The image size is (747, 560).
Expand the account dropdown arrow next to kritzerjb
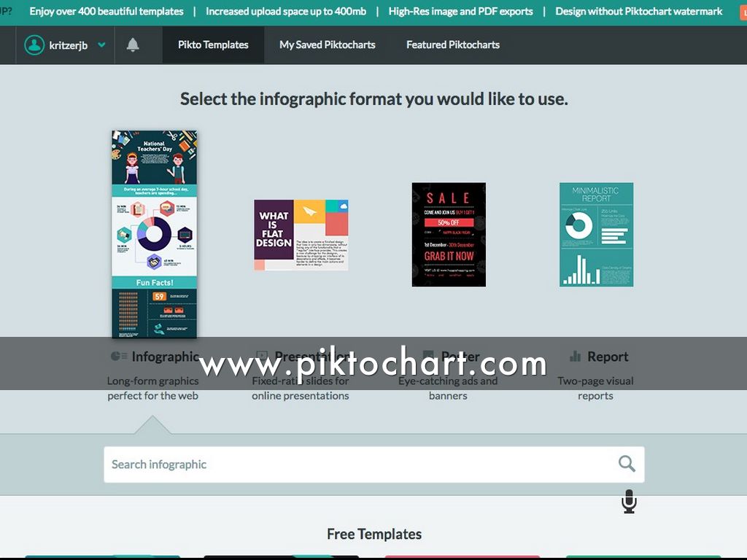101,45
